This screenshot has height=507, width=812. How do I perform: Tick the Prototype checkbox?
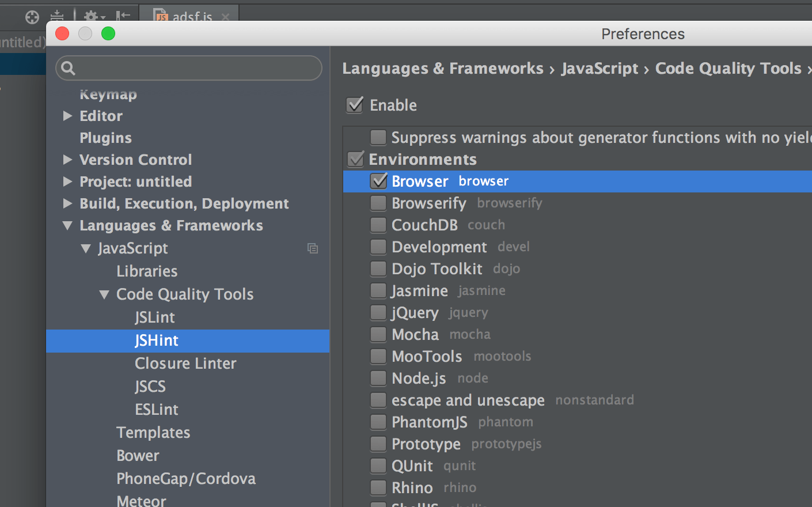pos(378,444)
